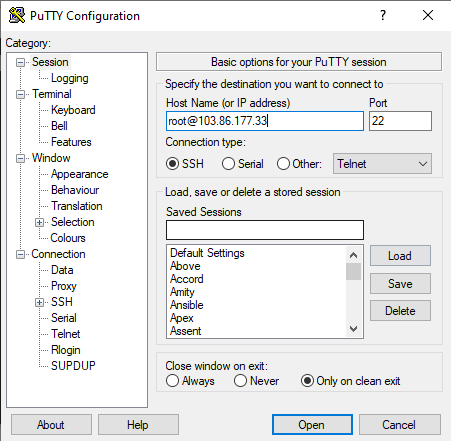Image resolution: width=451 pixels, height=441 pixels.
Task: Close the PuTTY Configuration window
Action: coord(428,15)
